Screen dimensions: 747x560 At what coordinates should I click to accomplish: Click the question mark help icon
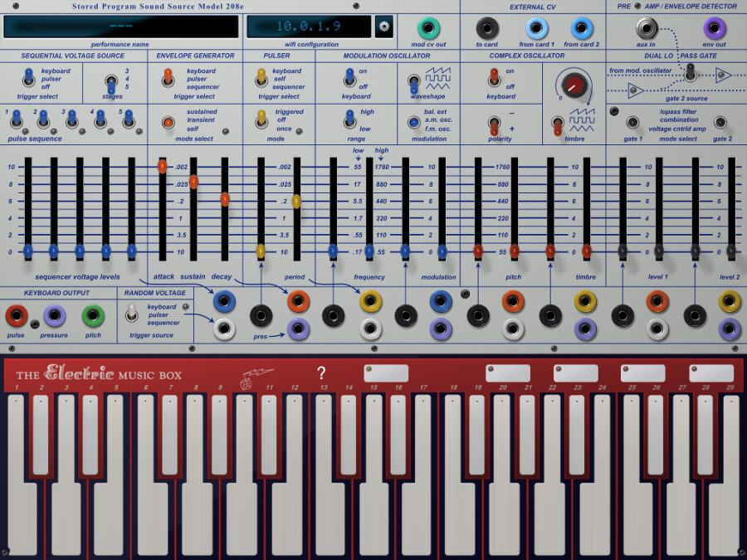tap(321, 373)
